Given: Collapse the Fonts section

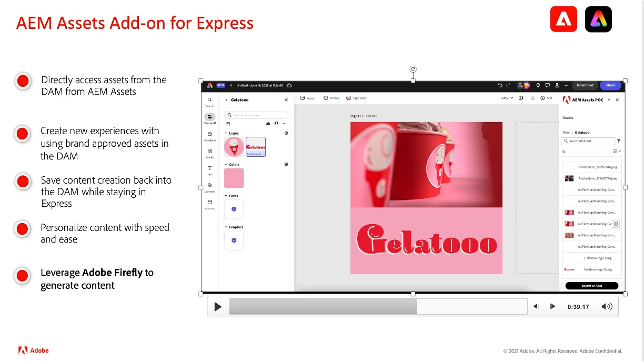Looking at the screenshot, I should (226, 196).
